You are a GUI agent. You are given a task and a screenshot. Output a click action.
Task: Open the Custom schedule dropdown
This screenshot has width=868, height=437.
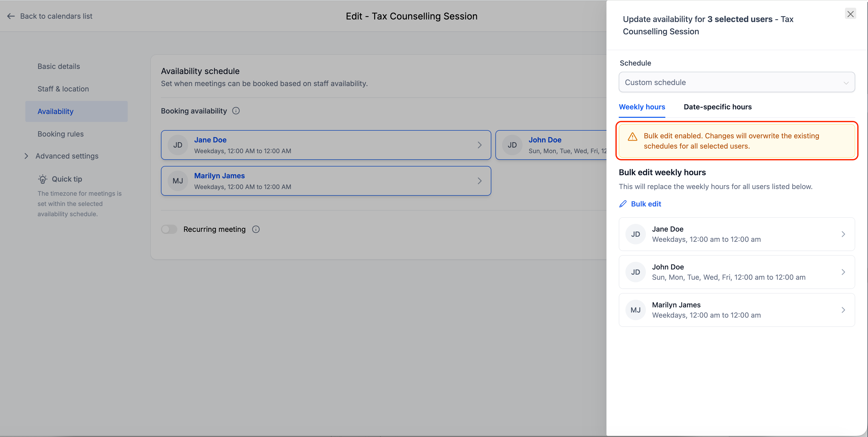pos(736,82)
